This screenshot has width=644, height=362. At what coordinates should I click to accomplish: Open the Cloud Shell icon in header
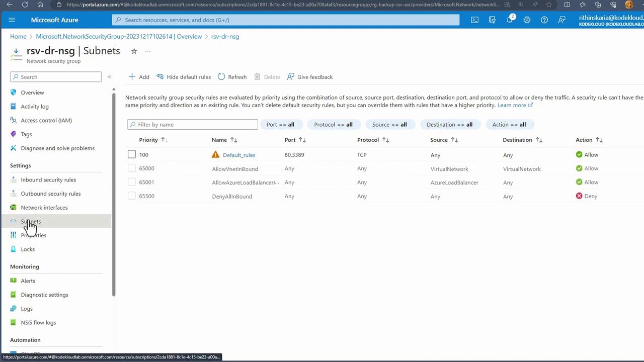474,20
